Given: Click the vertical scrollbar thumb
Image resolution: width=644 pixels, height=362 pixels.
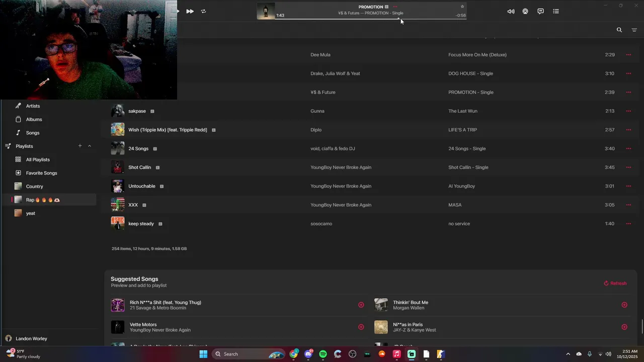Looking at the screenshot, I should click(642, 326).
